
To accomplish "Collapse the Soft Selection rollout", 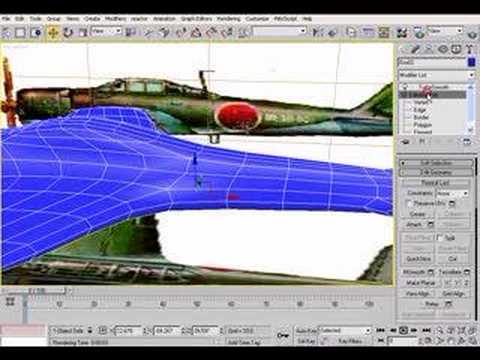I will 436,163.
